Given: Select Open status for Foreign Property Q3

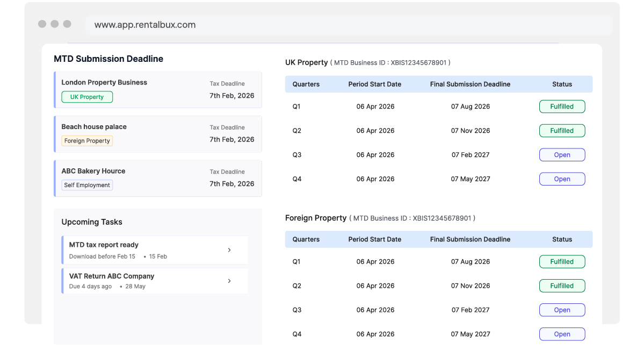Looking at the screenshot, I should point(562,310).
